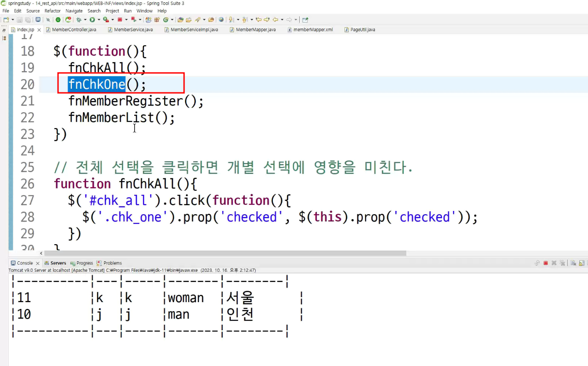Open the terminal console toolbar icon

point(38,20)
